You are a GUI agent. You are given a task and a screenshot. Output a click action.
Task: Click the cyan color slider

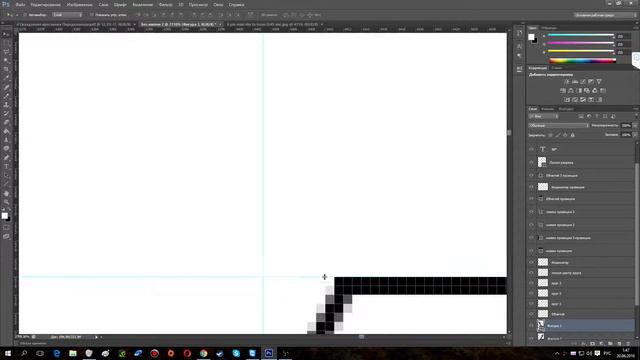581,36
